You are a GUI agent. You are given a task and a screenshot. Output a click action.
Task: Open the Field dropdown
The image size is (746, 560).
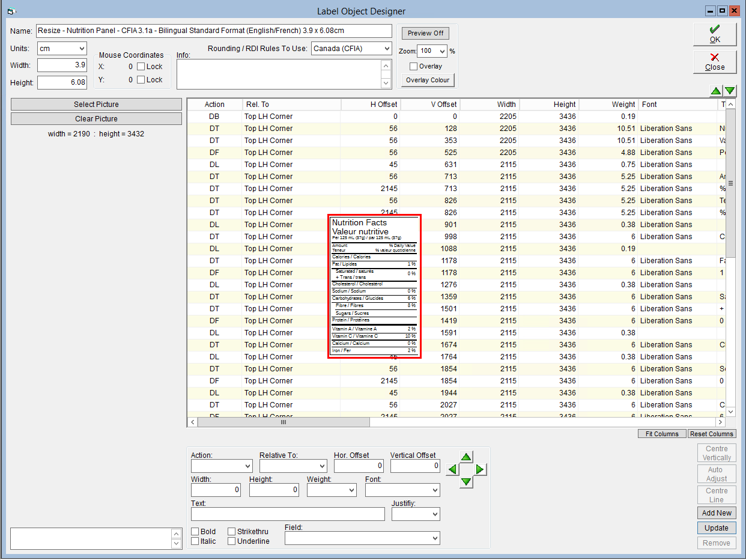[x=435, y=539]
